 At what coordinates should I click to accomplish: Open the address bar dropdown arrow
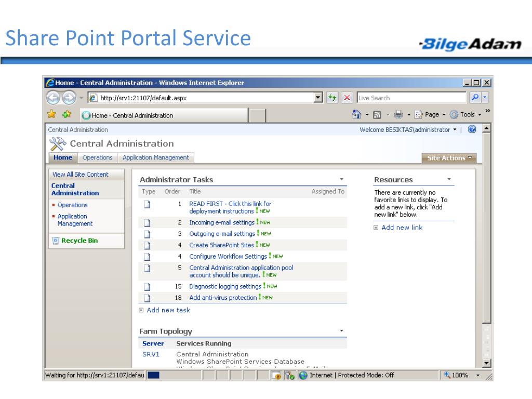pos(318,98)
